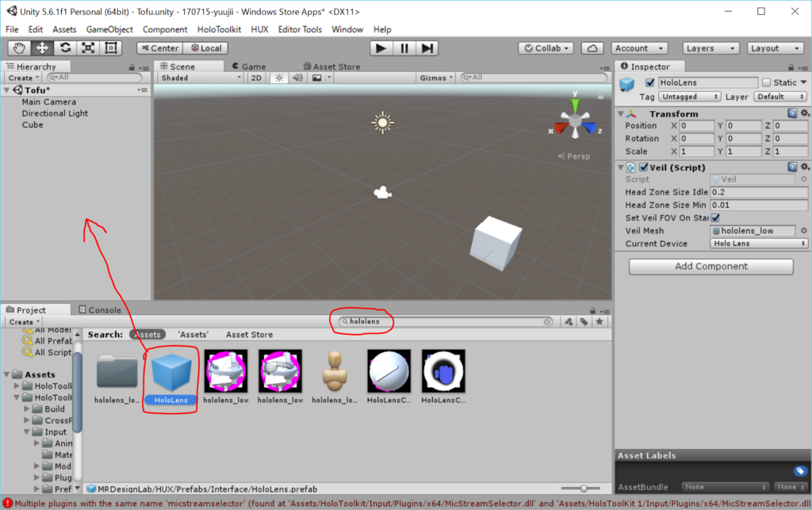Click the Head Zone Size Idle field
This screenshot has width=812, height=510.
[x=759, y=192]
